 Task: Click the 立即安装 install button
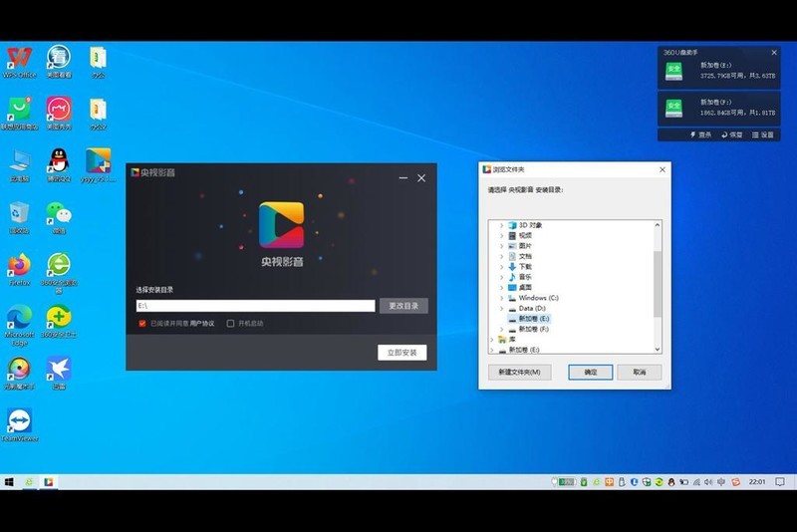(x=402, y=353)
